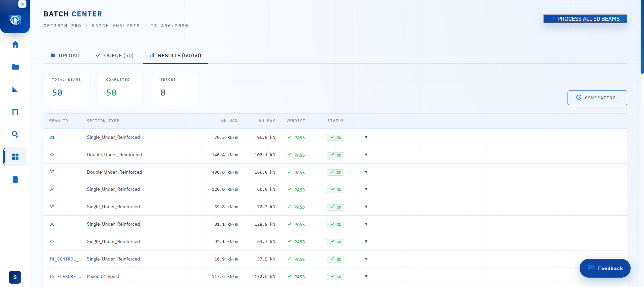Click the Total Beams 50 card
The height and width of the screenshot is (287, 644).
pos(67,89)
